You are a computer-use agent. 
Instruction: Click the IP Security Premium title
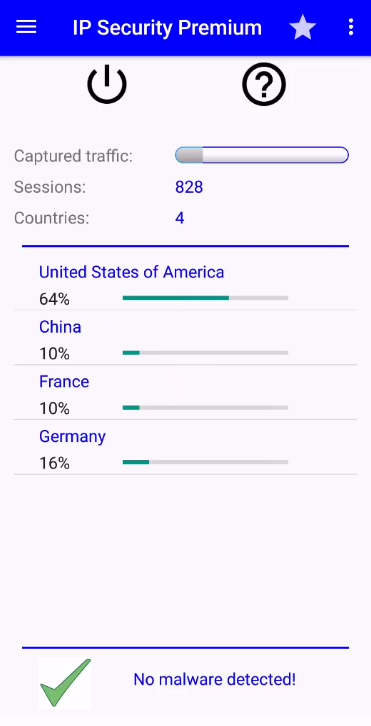click(x=167, y=28)
